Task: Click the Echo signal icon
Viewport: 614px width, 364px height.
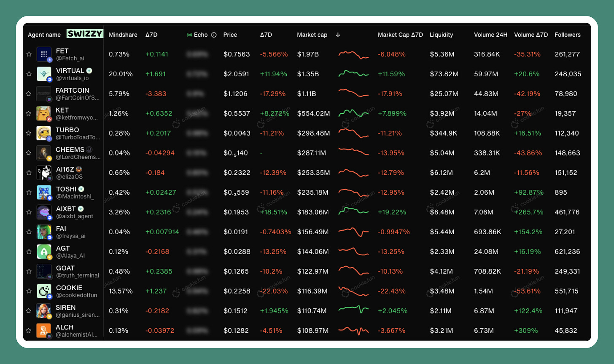Action: pos(189,35)
